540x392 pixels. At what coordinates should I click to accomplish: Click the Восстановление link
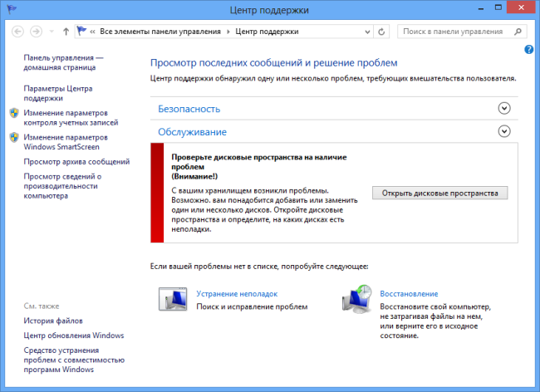click(x=409, y=294)
